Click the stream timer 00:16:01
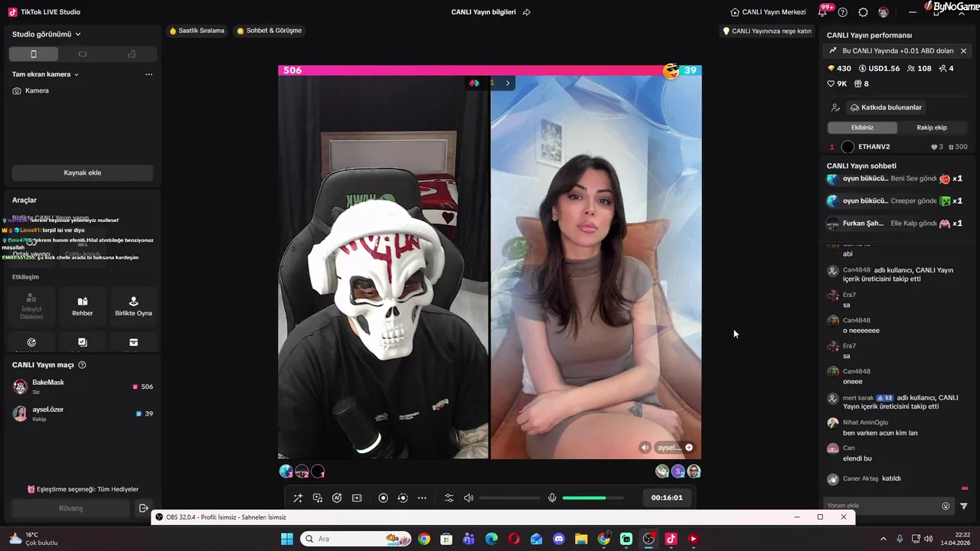This screenshot has width=980, height=551. pos(667,497)
